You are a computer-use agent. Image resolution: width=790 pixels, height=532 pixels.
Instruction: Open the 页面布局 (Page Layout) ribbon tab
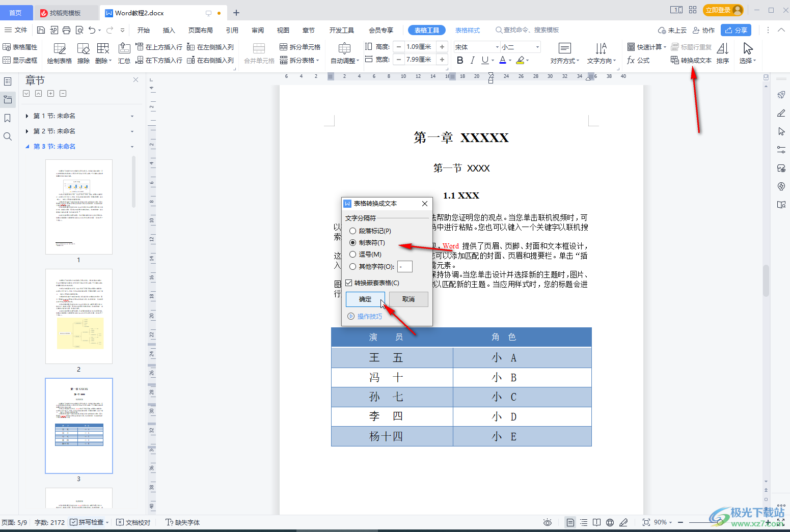(201, 30)
